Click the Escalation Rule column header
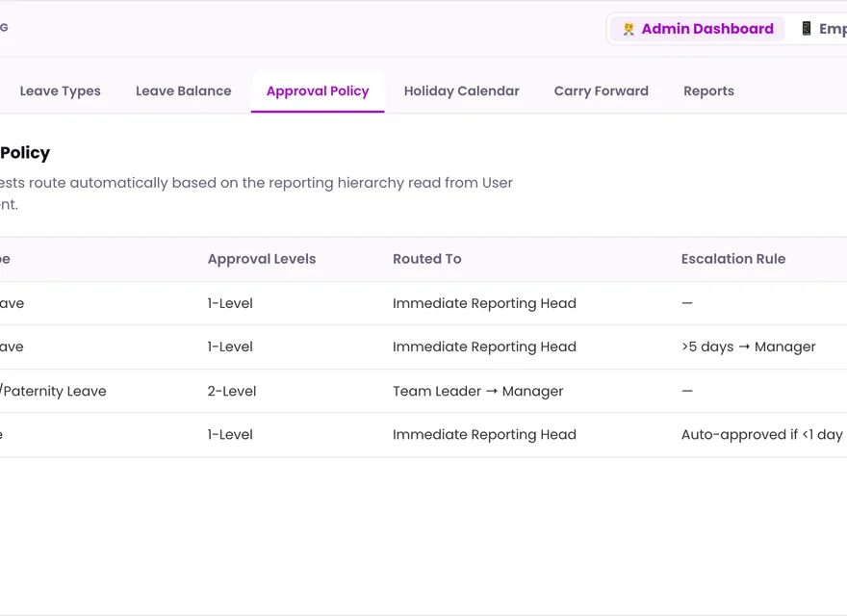 click(733, 259)
